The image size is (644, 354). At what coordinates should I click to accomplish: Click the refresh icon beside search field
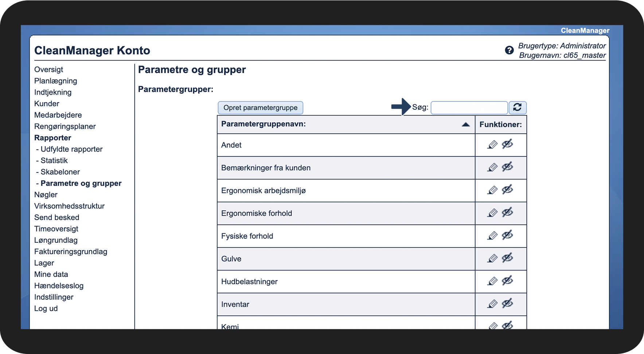[517, 107]
